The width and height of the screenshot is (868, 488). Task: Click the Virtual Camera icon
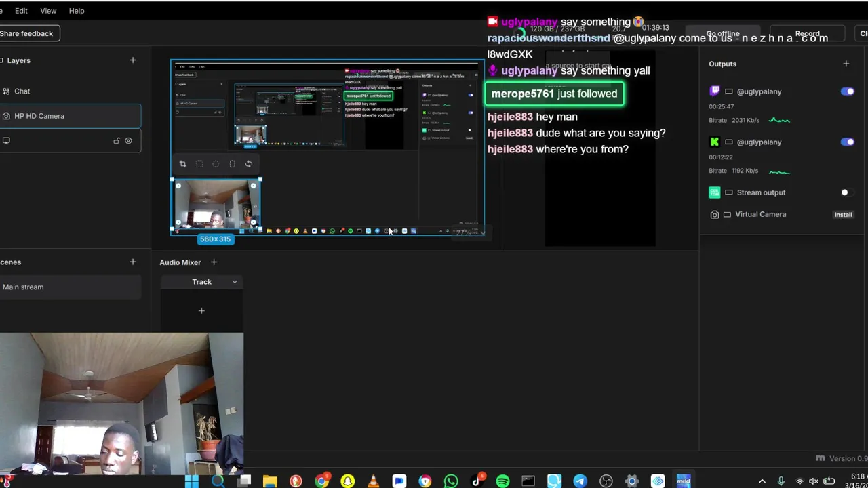714,214
